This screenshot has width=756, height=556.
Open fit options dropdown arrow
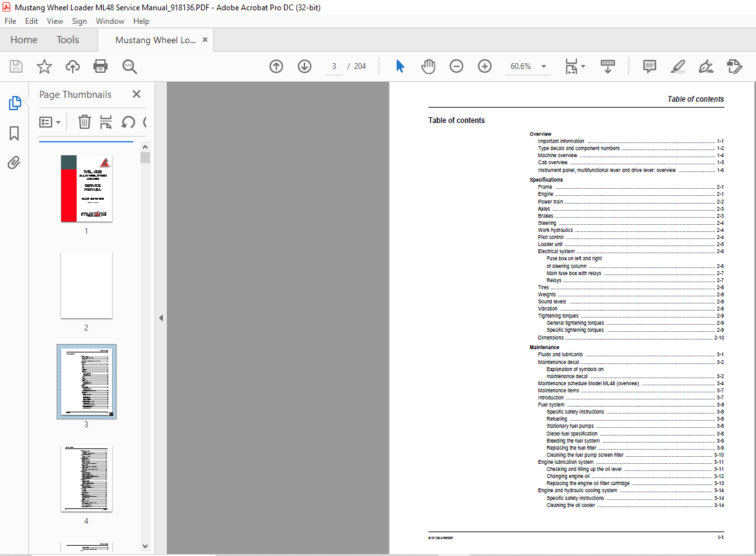point(583,66)
